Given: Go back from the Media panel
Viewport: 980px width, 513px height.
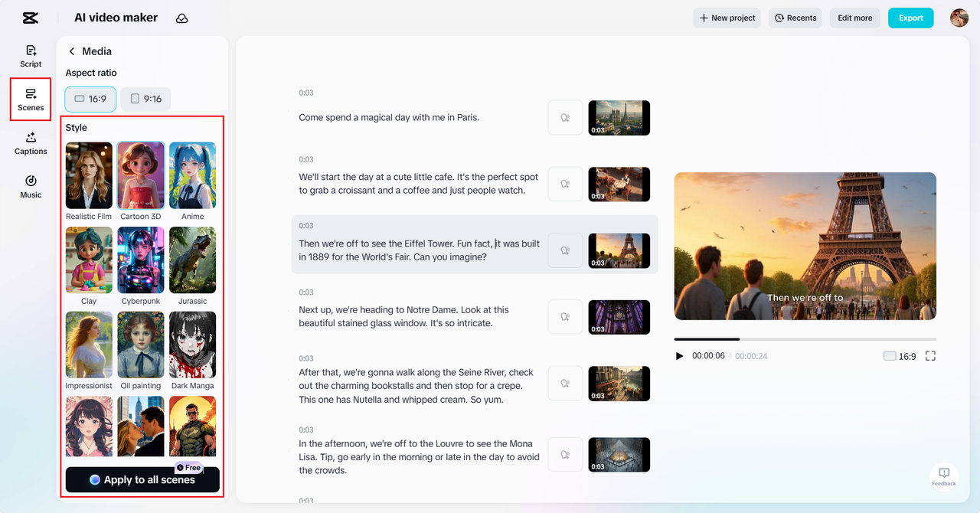Looking at the screenshot, I should (x=72, y=51).
